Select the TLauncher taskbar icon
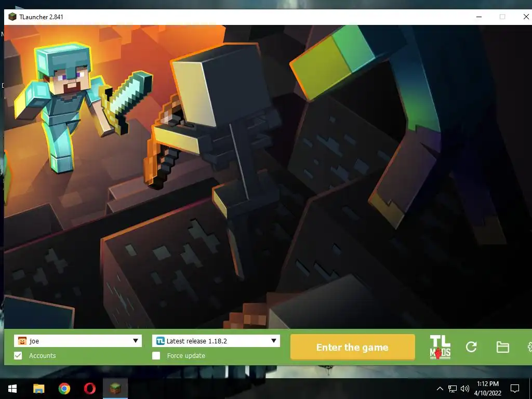This screenshot has height=399, width=532. coord(115,389)
